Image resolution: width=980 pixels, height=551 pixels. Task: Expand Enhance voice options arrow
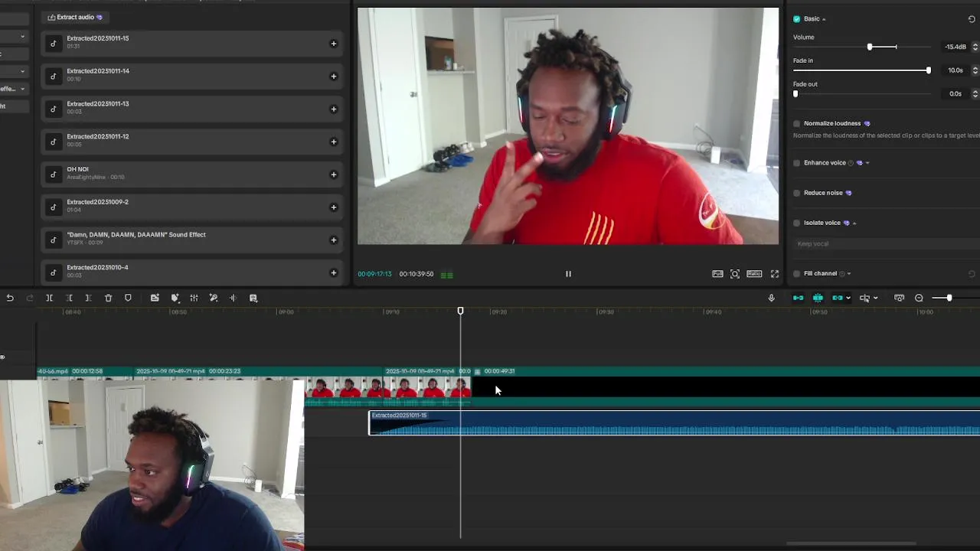coord(867,163)
